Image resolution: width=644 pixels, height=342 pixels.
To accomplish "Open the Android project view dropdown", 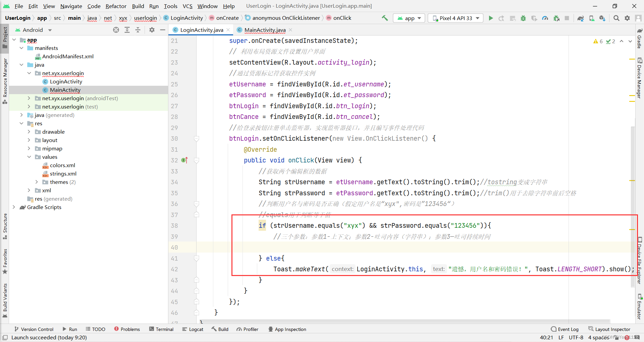I will point(33,30).
